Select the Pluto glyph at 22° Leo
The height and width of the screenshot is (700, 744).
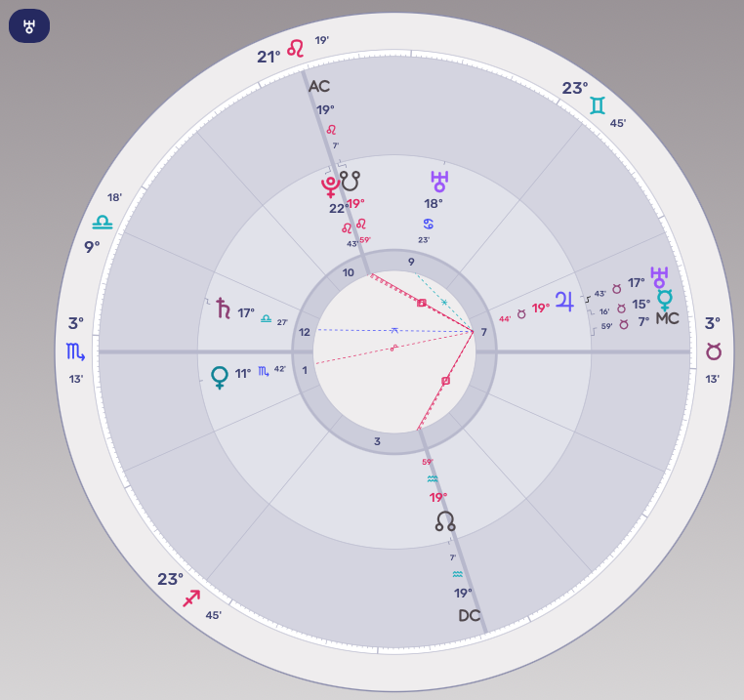pos(330,182)
